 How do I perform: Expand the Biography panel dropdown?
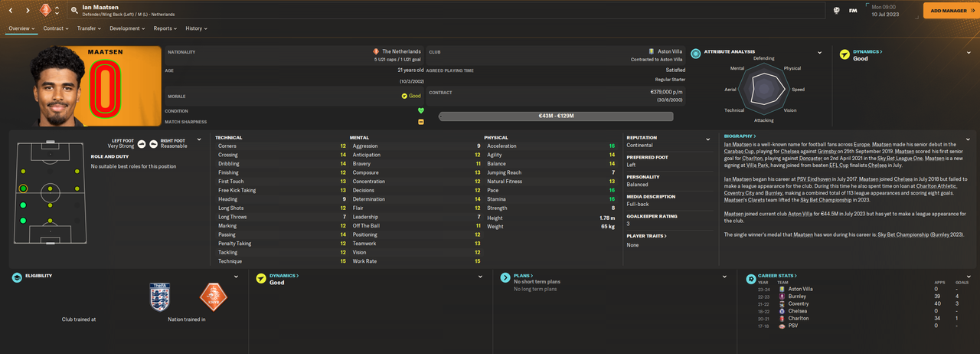[969, 139]
